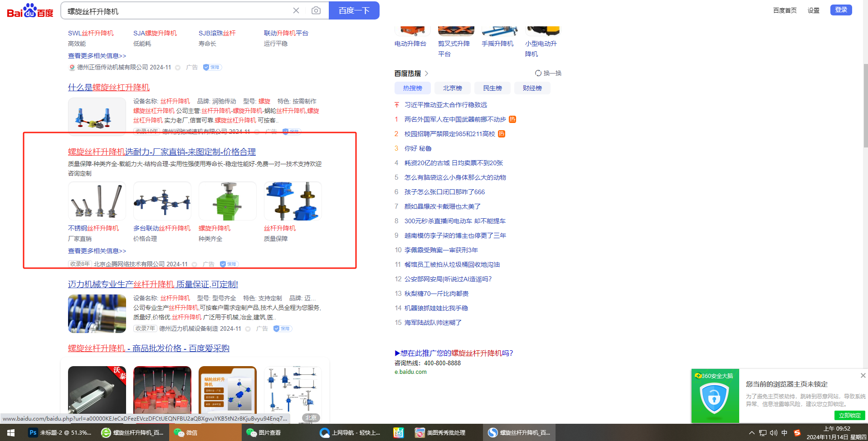Image resolution: width=868 pixels, height=441 pixels.
Task: Click the 保障 badge beside 德州正恒传动机械有限公司
Action: coord(212,67)
